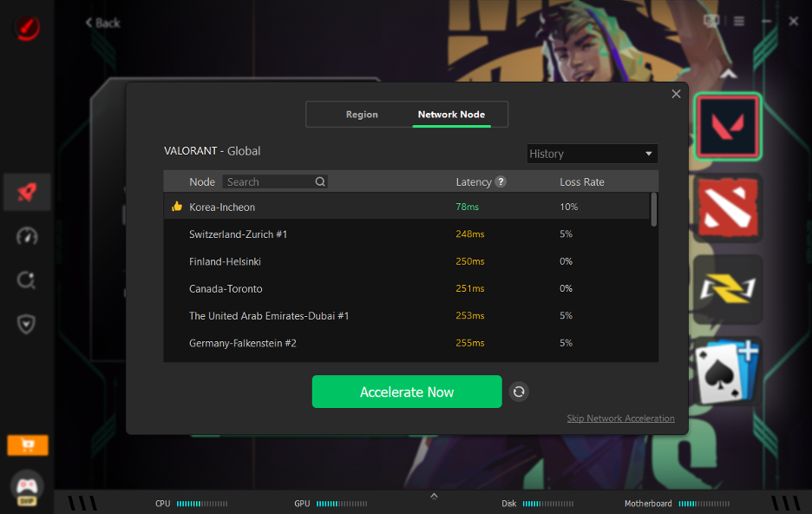Click the 10% loss rate value
The image size is (812, 514).
[568, 207]
